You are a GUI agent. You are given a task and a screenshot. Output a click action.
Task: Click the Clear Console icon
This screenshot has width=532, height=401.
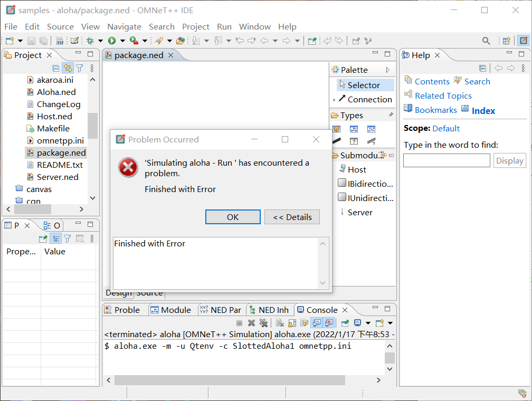pyautogui.click(x=280, y=323)
